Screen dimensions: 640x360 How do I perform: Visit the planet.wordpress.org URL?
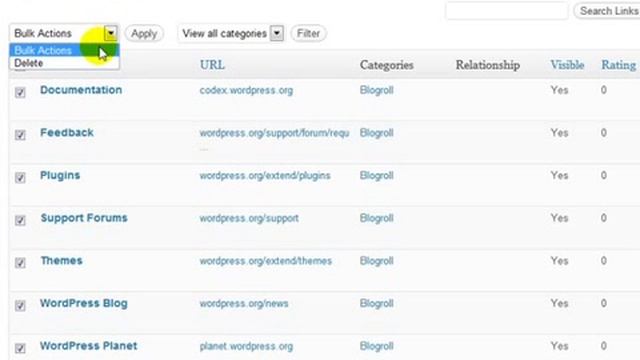(x=246, y=347)
